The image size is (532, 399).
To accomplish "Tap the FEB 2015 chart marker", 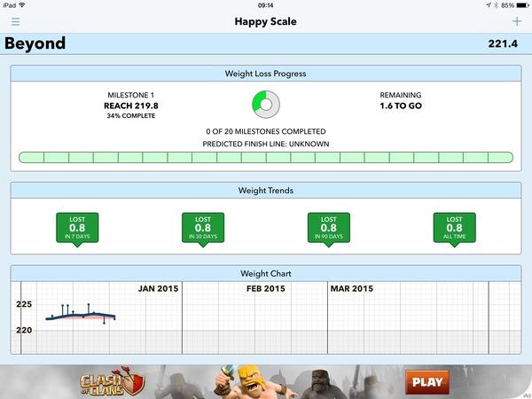I will [x=265, y=289].
